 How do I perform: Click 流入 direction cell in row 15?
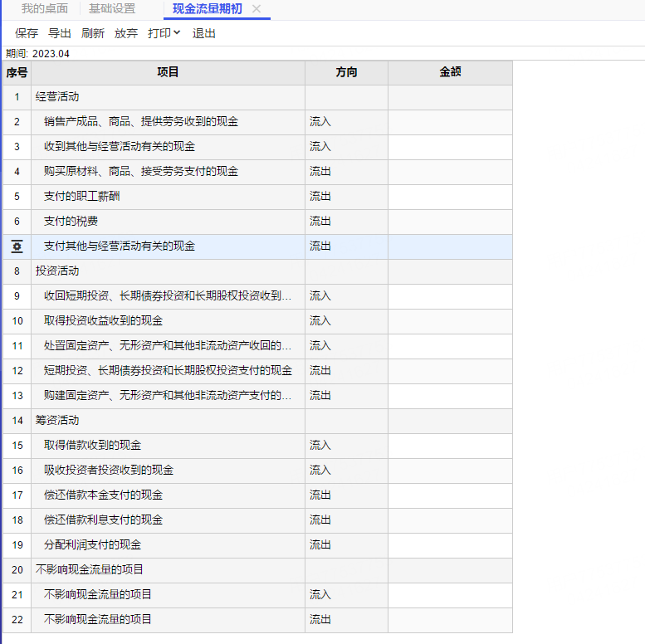[x=346, y=446]
